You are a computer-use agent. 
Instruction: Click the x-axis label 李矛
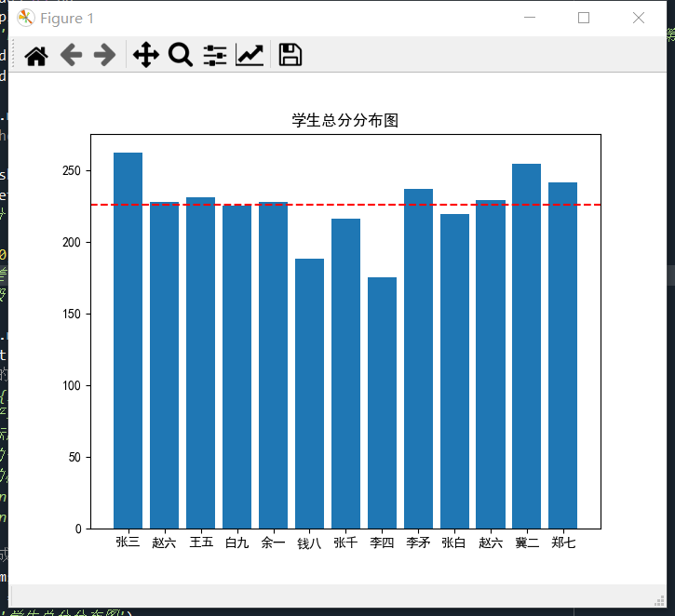[x=418, y=542]
